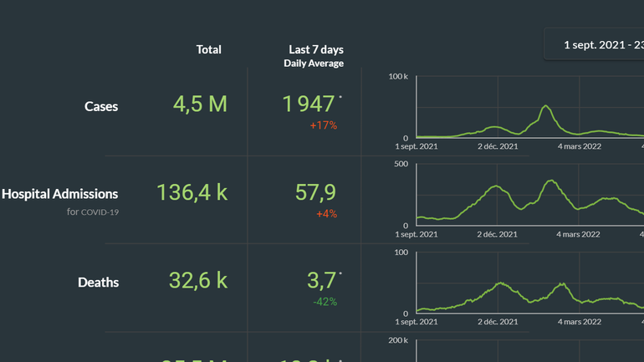The width and height of the screenshot is (644, 362).
Task: Click the Deaths row label
Action: [x=98, y=282]
